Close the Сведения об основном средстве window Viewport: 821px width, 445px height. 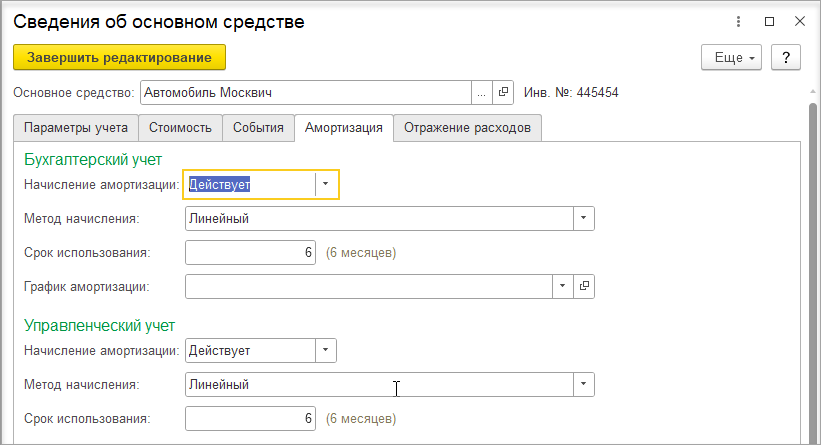coord(800,21)
